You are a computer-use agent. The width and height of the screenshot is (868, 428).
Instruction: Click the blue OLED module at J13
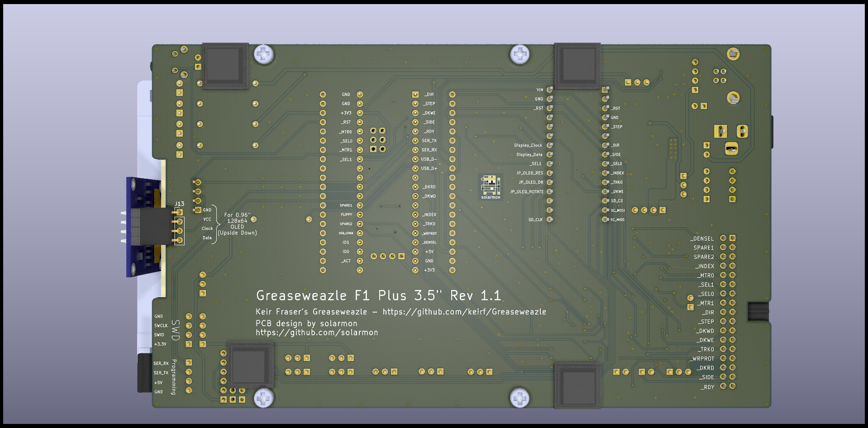144,227
